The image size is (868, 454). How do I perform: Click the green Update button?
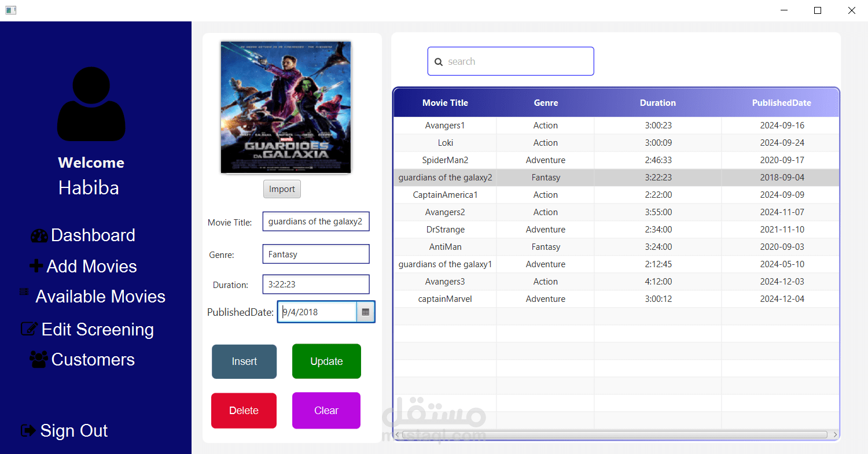326,361
